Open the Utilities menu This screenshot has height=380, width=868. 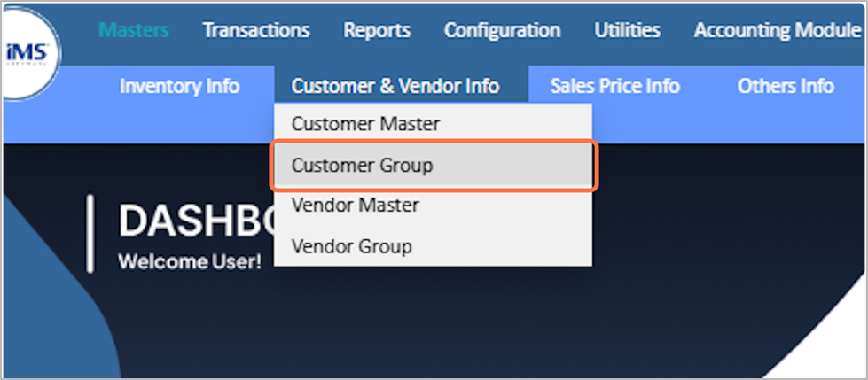click(627, 30)
